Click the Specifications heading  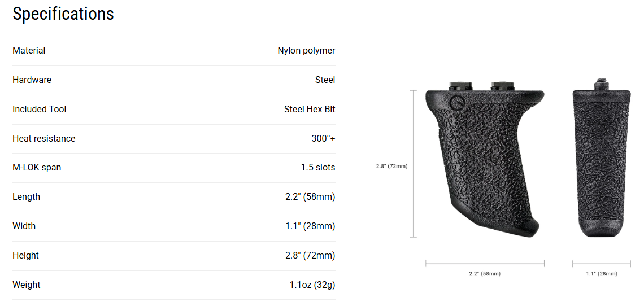pyautogui.click(x=63, y=14)
